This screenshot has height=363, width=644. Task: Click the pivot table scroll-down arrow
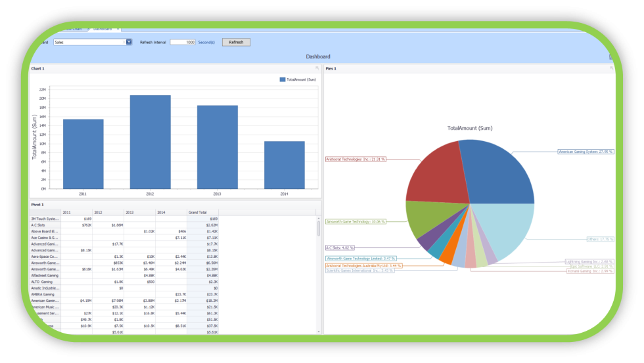tap(319, 331)
